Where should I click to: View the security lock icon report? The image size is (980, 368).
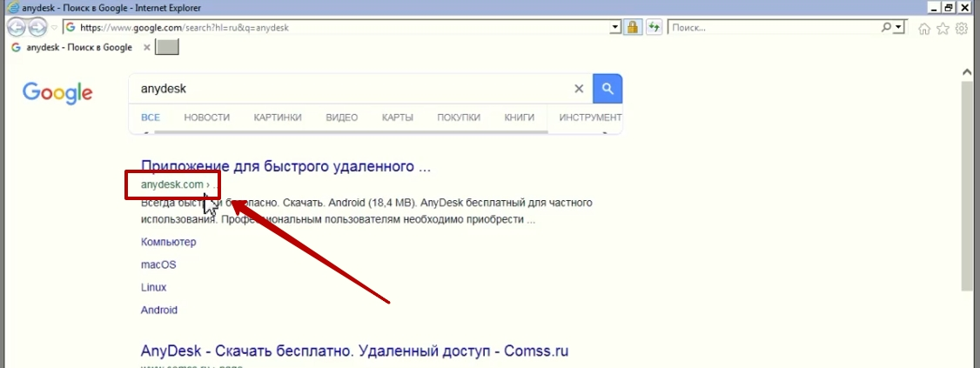(x=633, y=28)
